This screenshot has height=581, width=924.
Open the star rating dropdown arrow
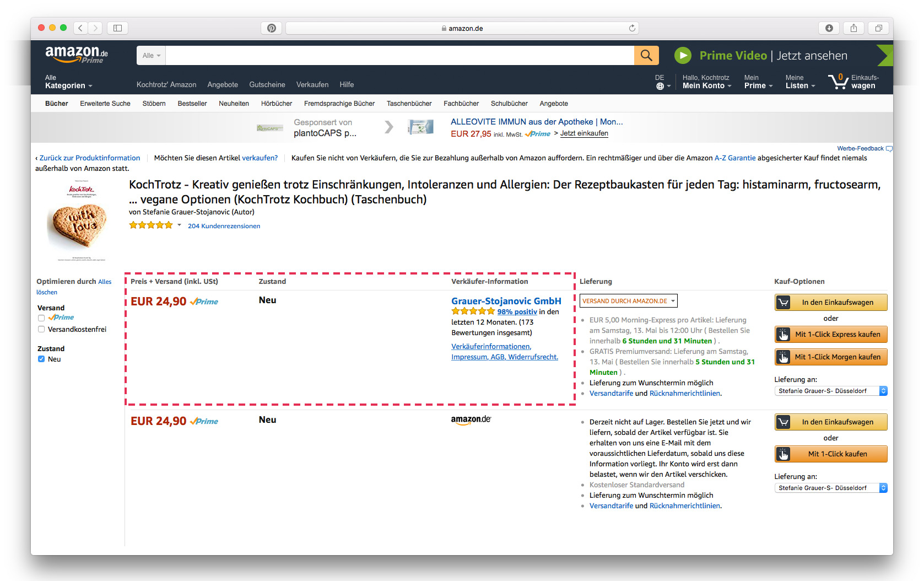coord(179,225)
